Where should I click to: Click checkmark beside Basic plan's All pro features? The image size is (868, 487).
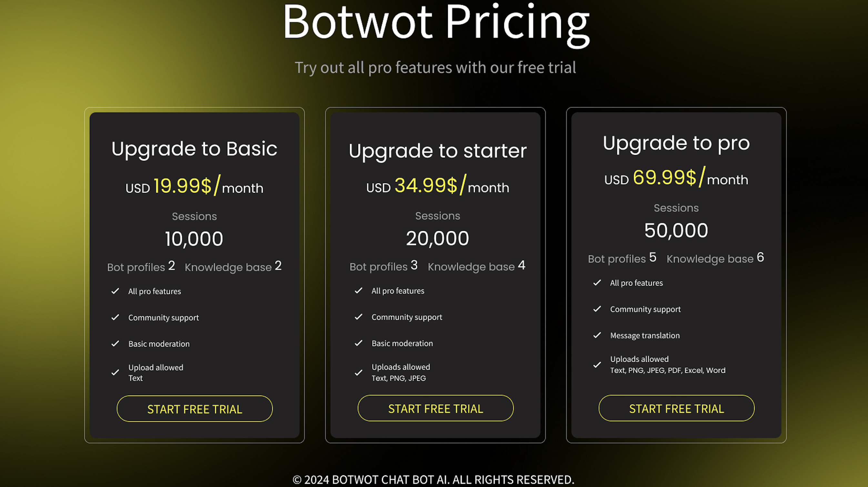(x=115, y=291)
